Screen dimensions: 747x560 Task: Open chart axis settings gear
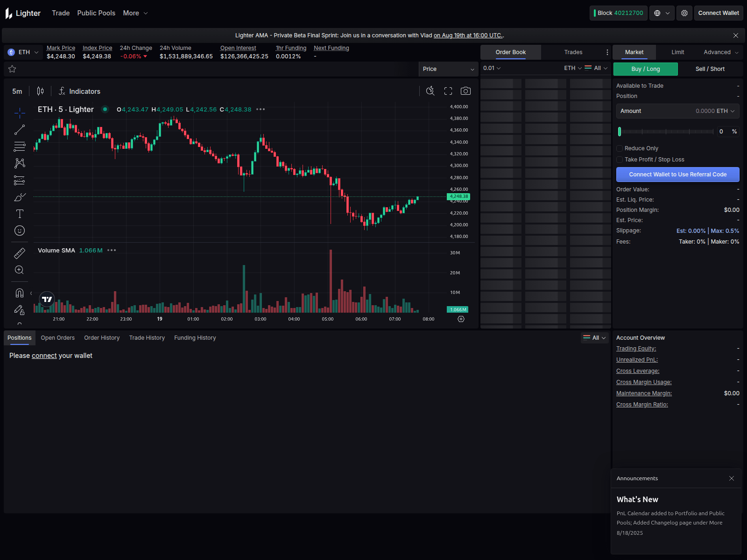point(461,319)
